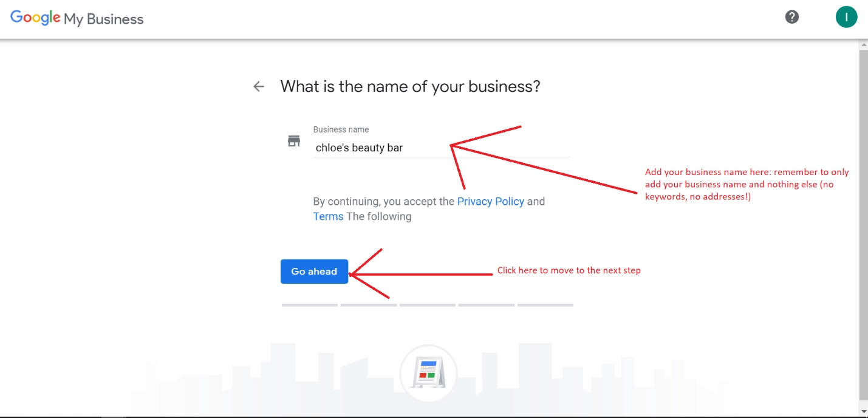The image size is (868, 418).
Task: Open the account avatar labeled I
Action: coord(846,17)
